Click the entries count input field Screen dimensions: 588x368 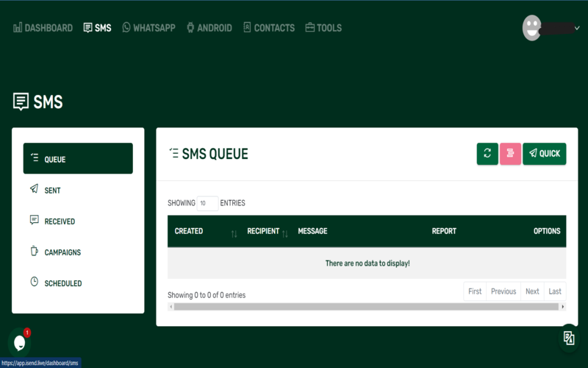(207, 203)
